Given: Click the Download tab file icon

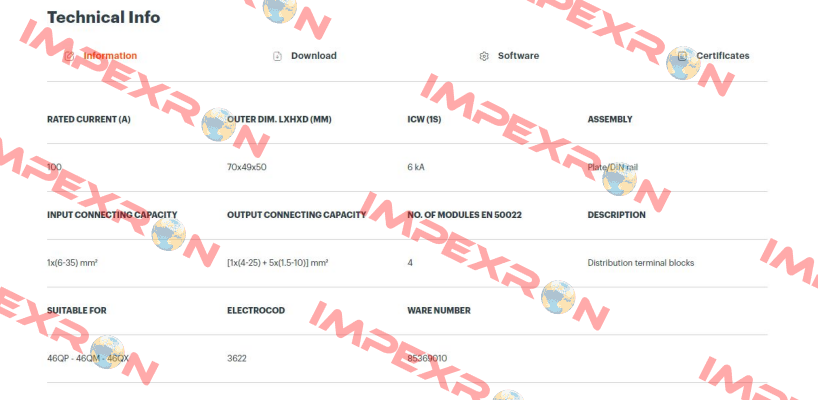Looking at the screenshot, I should [278, 56].
